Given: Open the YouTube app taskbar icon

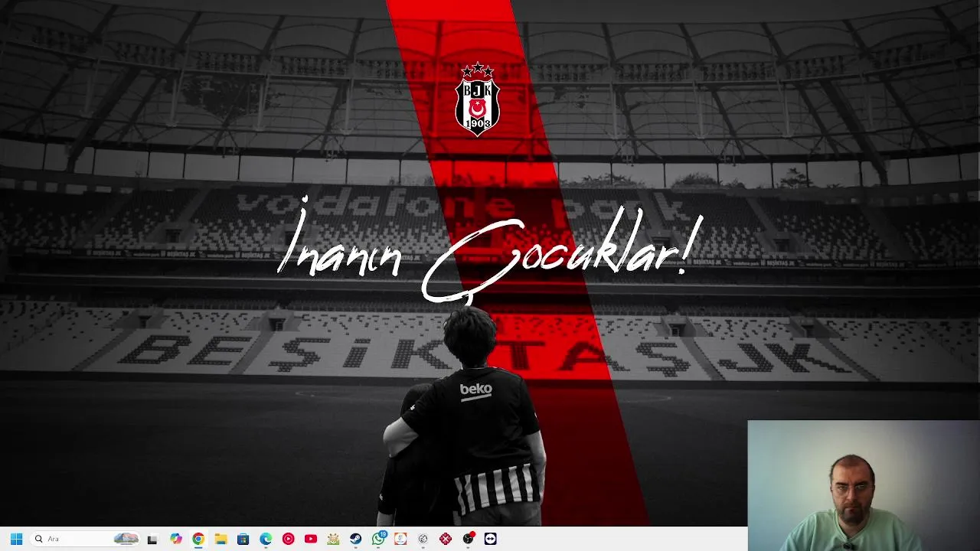Looking at the screenshot, I should 311,539.
